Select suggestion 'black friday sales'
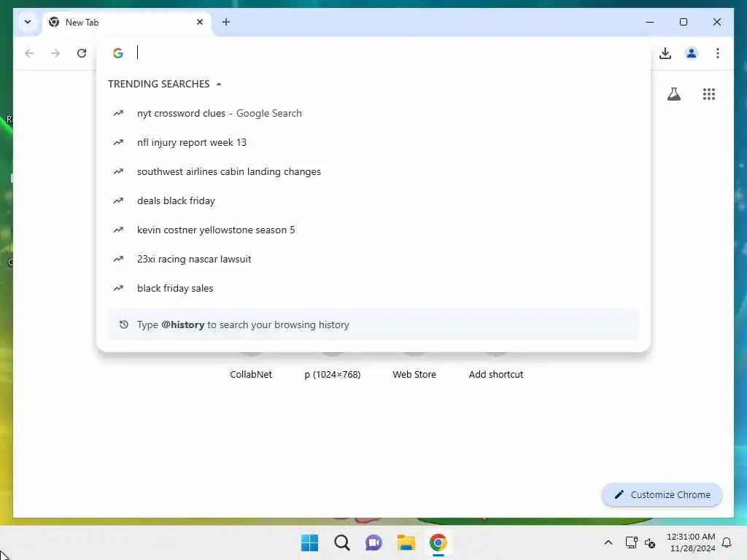 click(x=373, y=288)
